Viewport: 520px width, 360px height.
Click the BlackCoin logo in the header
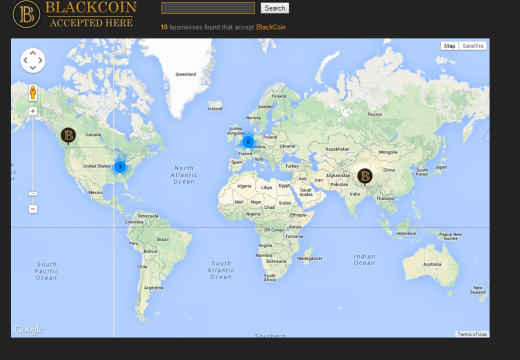click(x=75, y=14)
